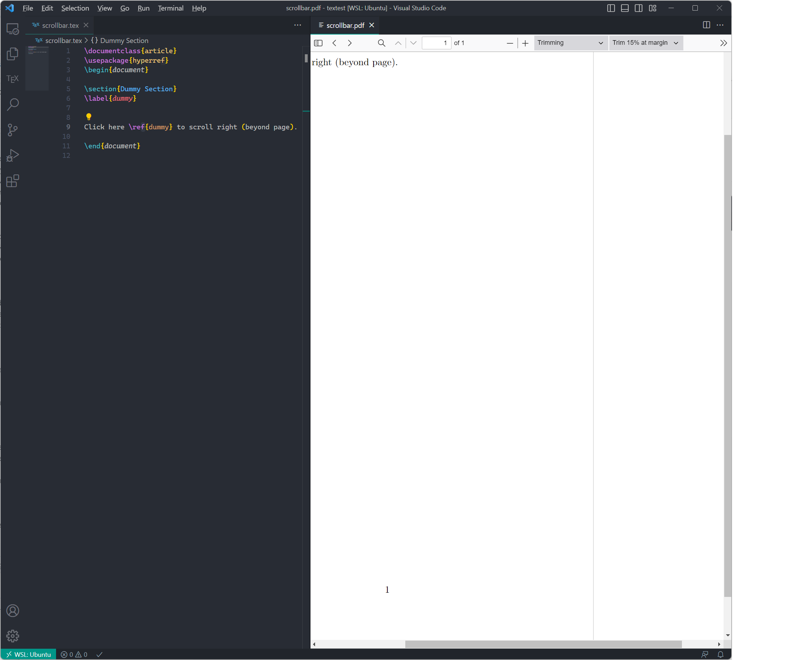Image resolution: width=812 pixels, height=660 pixels.
Task: Open the Explorer sidebar
Action: pos(13,54)
